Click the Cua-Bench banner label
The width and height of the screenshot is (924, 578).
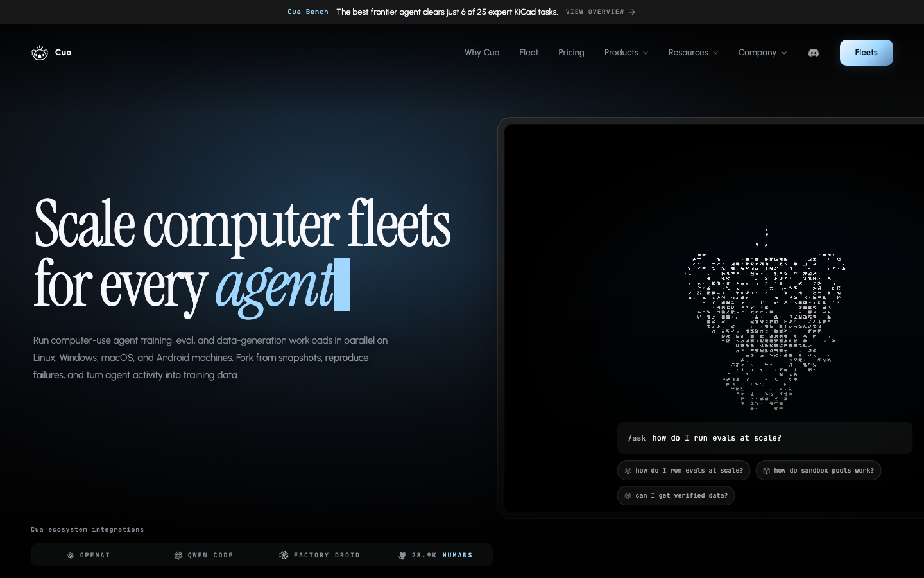308,12
